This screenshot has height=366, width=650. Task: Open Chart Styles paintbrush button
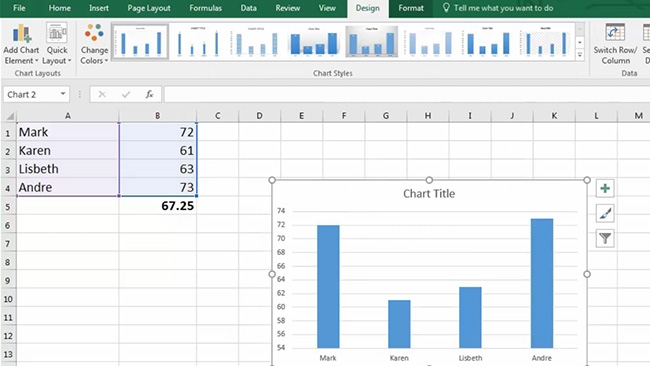pos(605,213)
